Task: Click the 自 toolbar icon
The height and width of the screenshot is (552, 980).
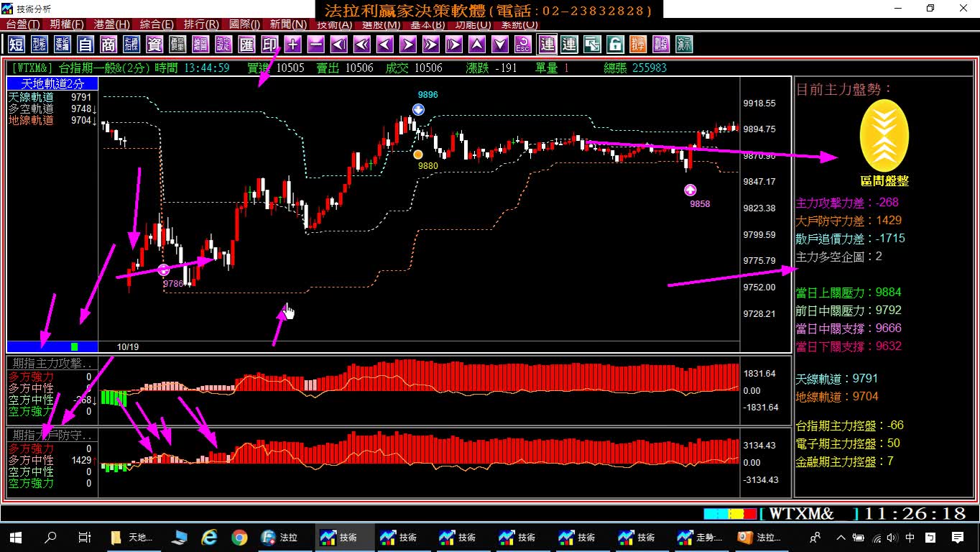Action: pyautogui.click(x=85, y=45)
